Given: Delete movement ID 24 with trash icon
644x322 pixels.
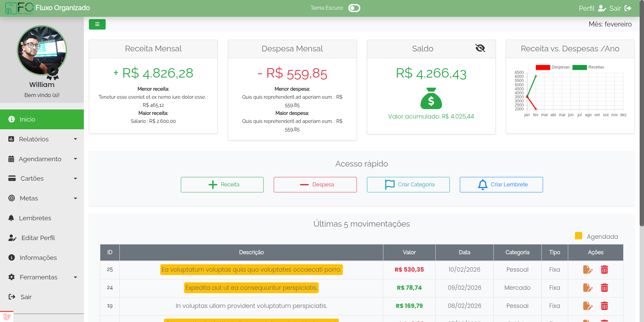Looking at the screenshot, I should [604, 288].
